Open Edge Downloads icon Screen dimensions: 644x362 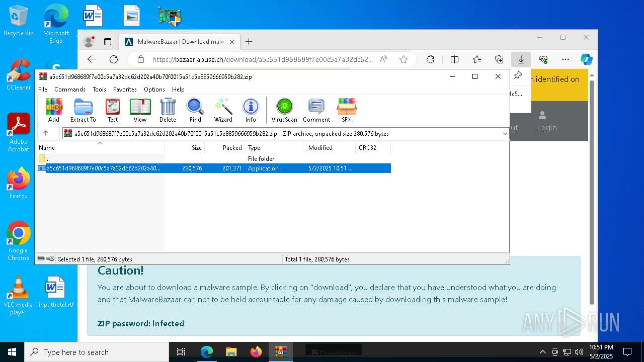[521, 59]
